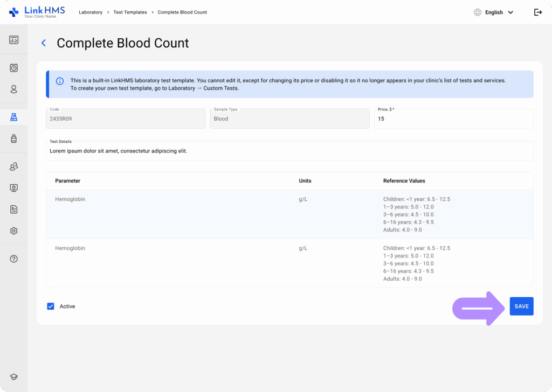
Task: Click the Units column header
Action: [305, 181]
